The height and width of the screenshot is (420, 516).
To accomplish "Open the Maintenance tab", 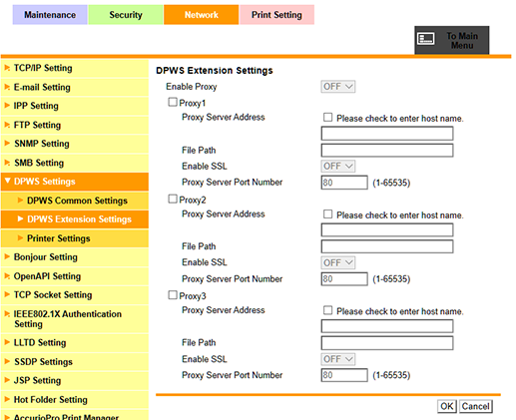I will (x=50, y=15).
